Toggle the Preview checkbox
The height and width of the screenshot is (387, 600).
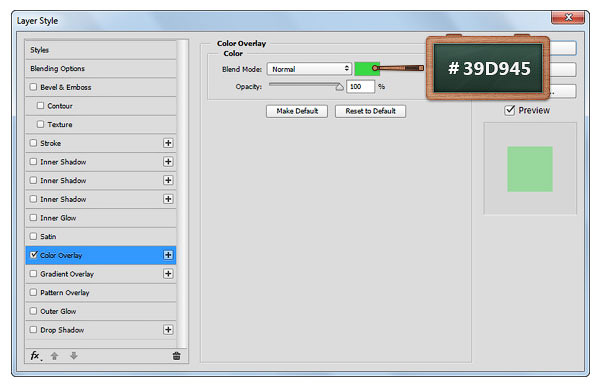tap(509, 110)
